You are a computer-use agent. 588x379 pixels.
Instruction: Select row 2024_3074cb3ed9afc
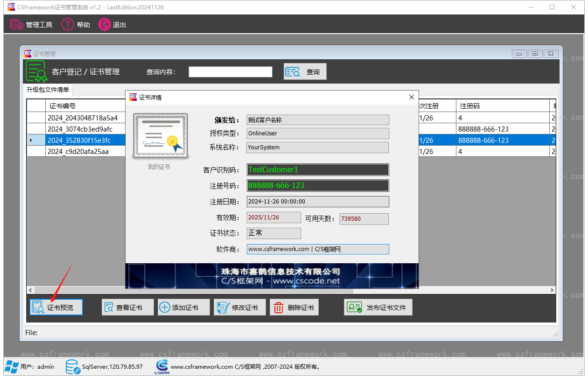[80, 129]
